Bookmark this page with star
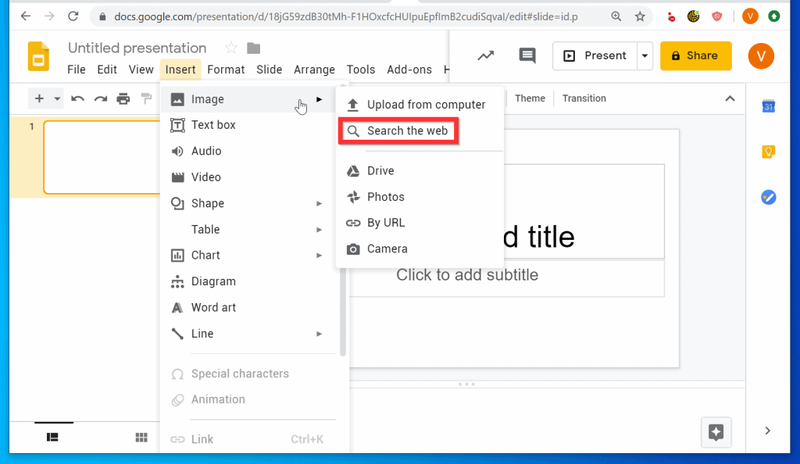The height and width of the screenshot is (464, 800). click(640, 17)
